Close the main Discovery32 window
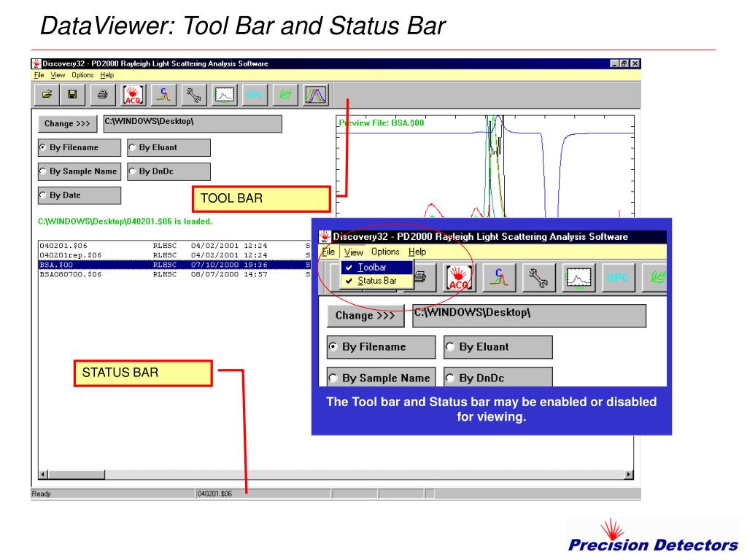Image resolution: width=747 pixels, height=560 pixels. (x=635, y=63)
